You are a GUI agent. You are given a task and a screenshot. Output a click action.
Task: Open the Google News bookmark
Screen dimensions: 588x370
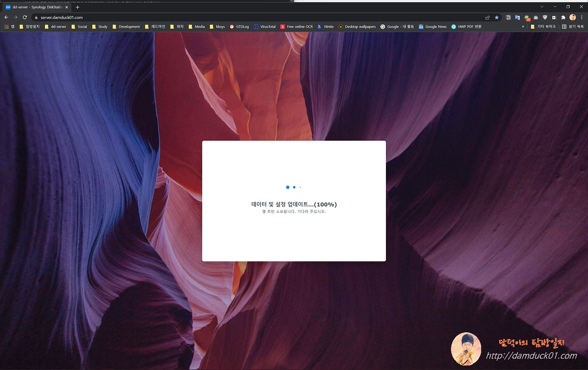[433, 26]
